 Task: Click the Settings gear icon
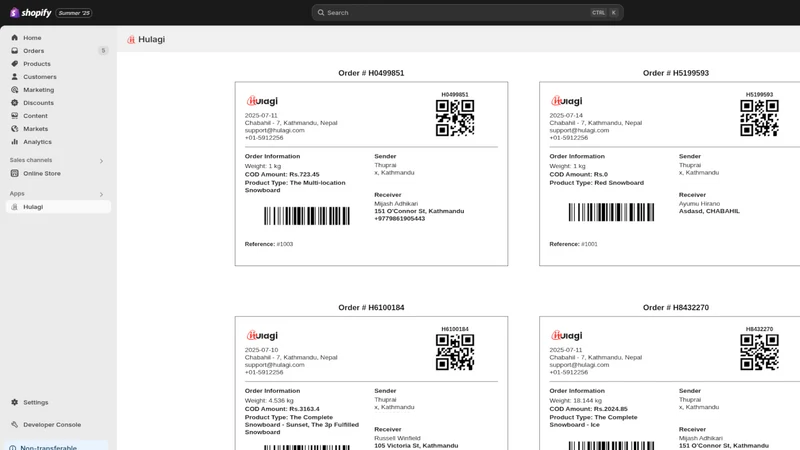[x=14, y=402]
